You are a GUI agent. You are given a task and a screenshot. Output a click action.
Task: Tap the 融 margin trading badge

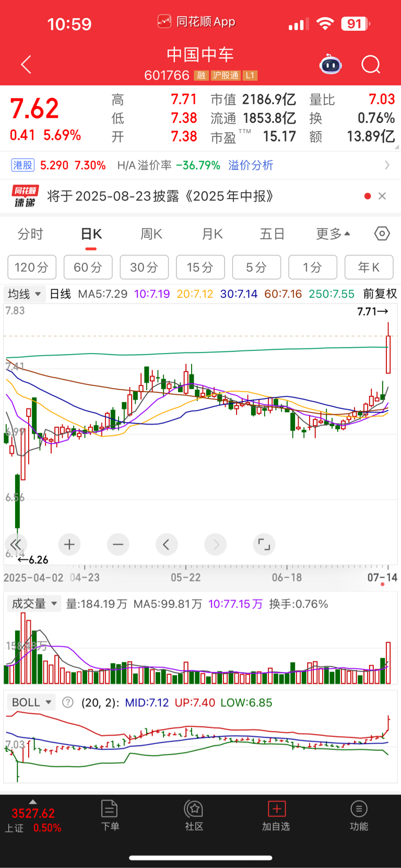pyautogui.click(x=201, y=76)
